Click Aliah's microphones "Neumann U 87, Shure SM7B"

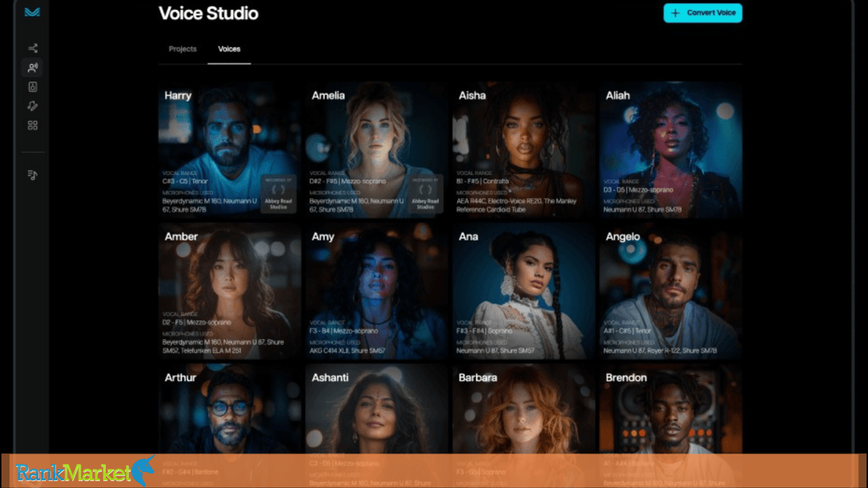point(642,209)
